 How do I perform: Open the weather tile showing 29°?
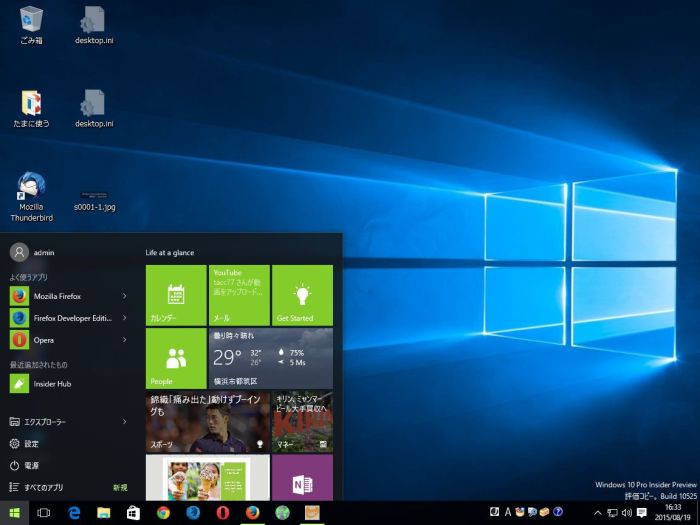(270, 358)
